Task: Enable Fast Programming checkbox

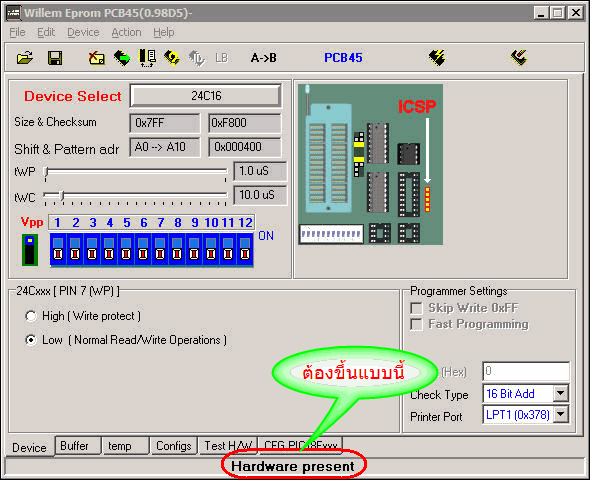Action: (416, 324)
